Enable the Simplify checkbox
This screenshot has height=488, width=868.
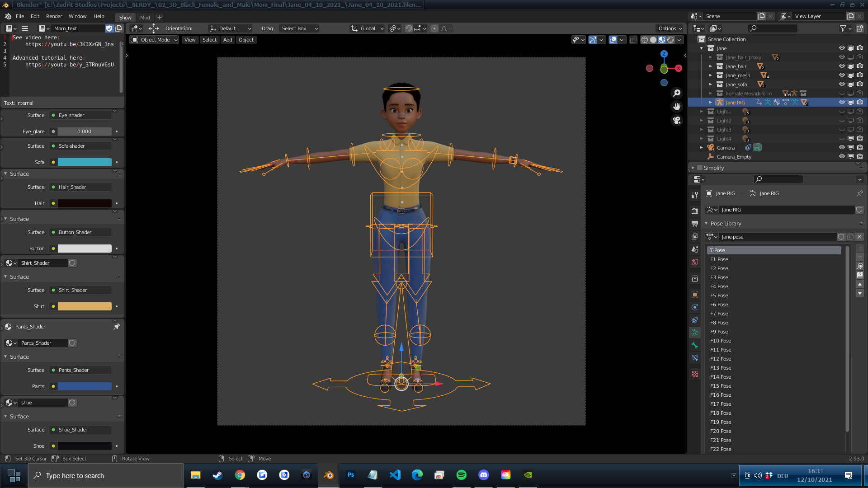click(x=700, y=168)
